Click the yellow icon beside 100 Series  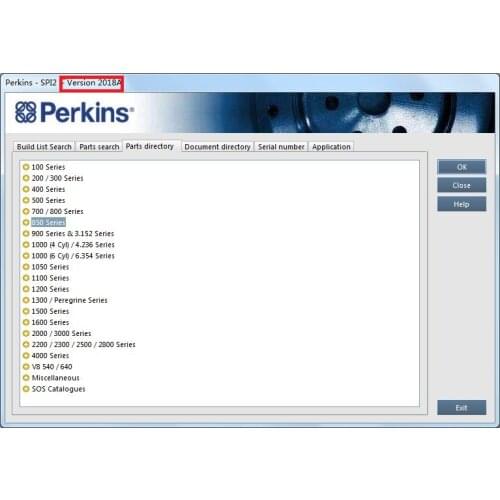coord(26,167)
